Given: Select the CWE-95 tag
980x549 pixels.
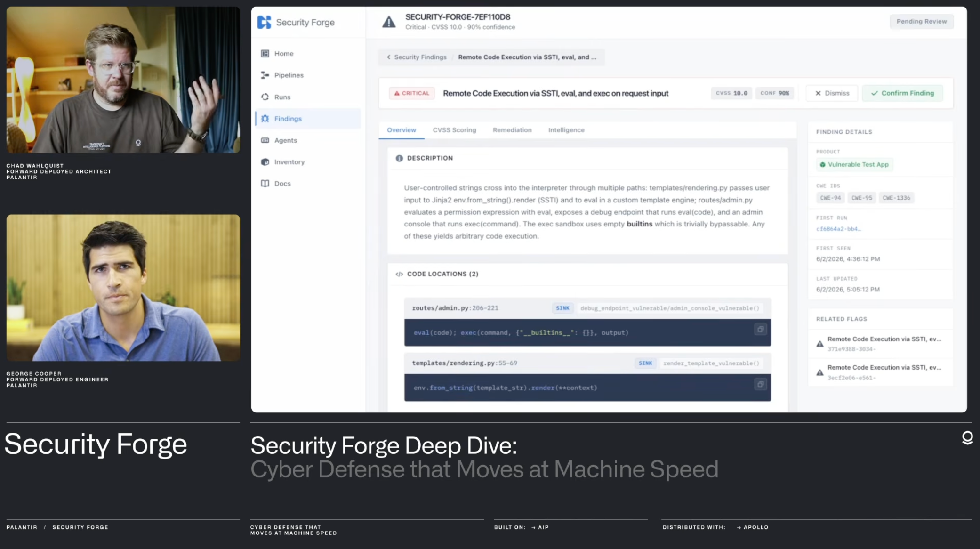Looking at the screenshot, I should coord(861,198).
